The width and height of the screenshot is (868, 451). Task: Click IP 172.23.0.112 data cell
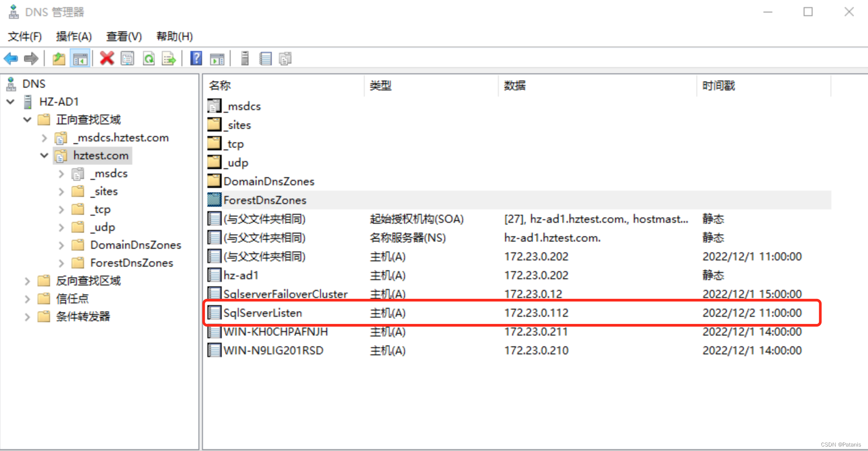tap(536, 313)
